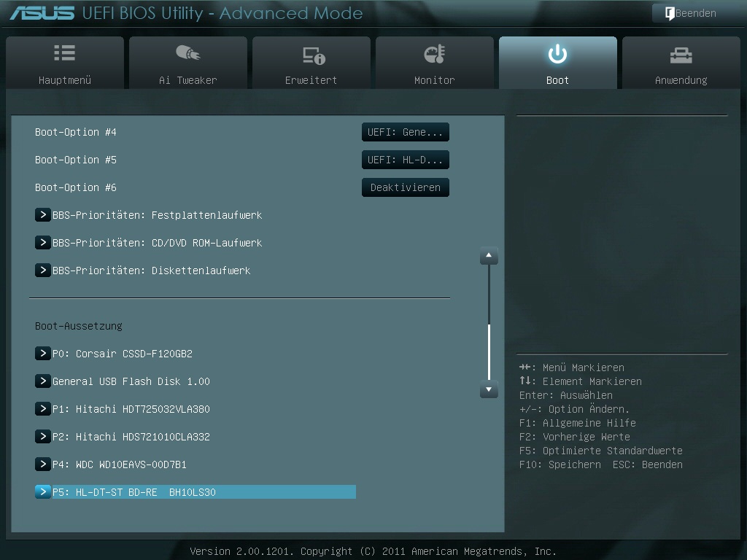This screenshot has width=747, height=560.
Task: Open the Anwendung tab
Action: click(x=681, y=63)
